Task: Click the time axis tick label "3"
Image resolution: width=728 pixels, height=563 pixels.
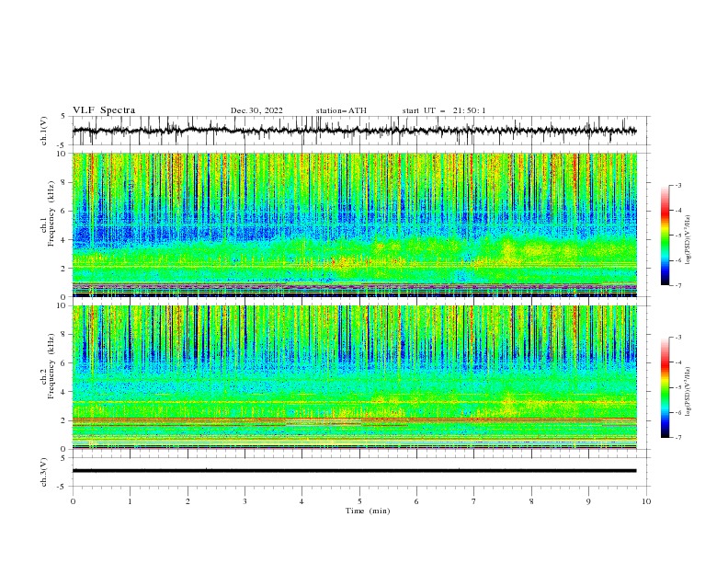Action: [245, 501]
